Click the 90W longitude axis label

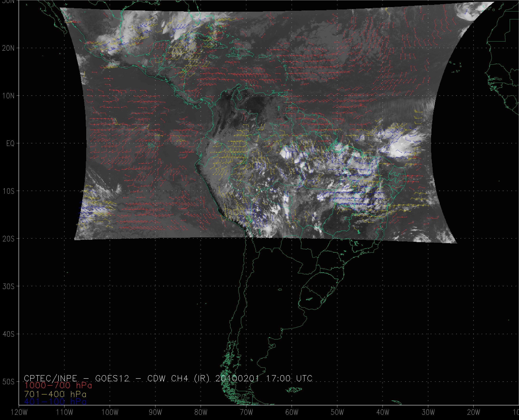[155, 412]
